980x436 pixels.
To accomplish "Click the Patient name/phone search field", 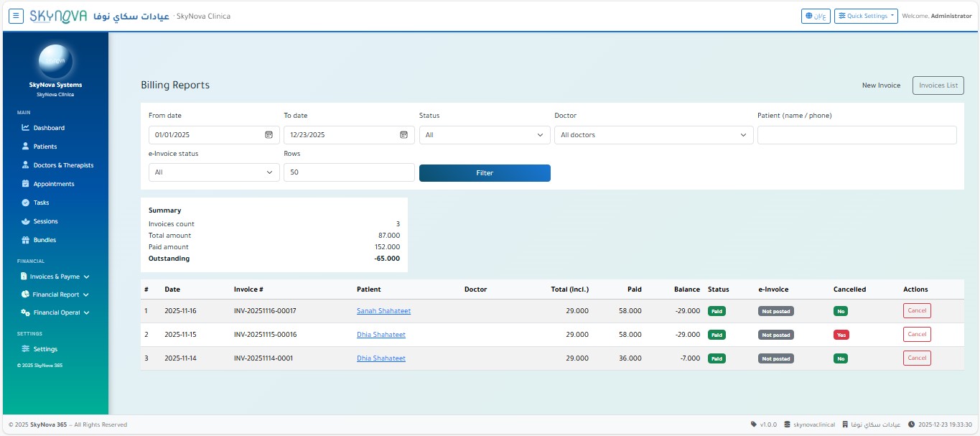I will (x=857, y=135).
